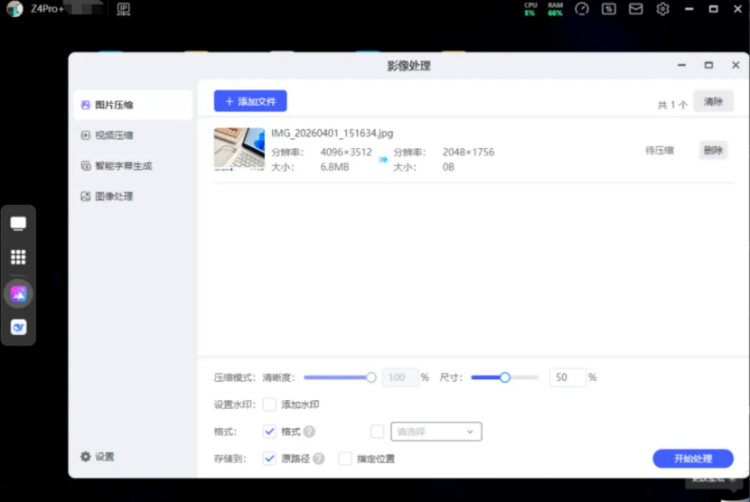
Task: Open 设置 at sidebar bottom
Action: point(97,457)
